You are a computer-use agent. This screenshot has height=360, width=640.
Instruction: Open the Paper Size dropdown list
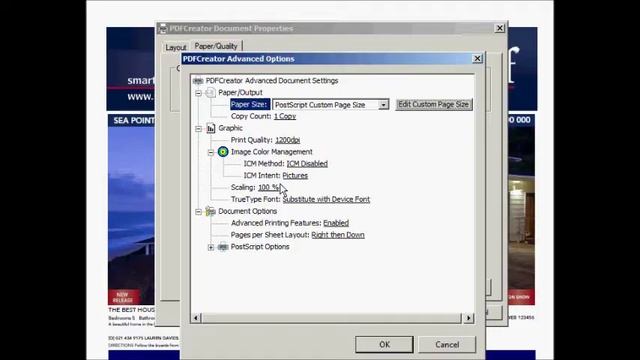point(383,105)
